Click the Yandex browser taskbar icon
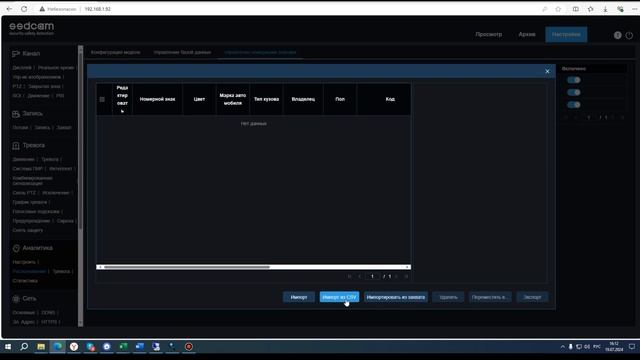Image resolution: width=640 pixels, height=360 pixels. 74,347
